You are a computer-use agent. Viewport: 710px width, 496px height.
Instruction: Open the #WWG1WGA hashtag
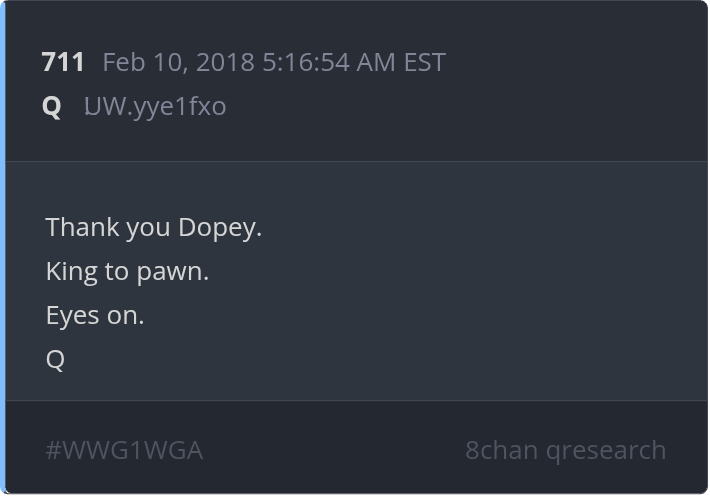[x=124, y=450]
